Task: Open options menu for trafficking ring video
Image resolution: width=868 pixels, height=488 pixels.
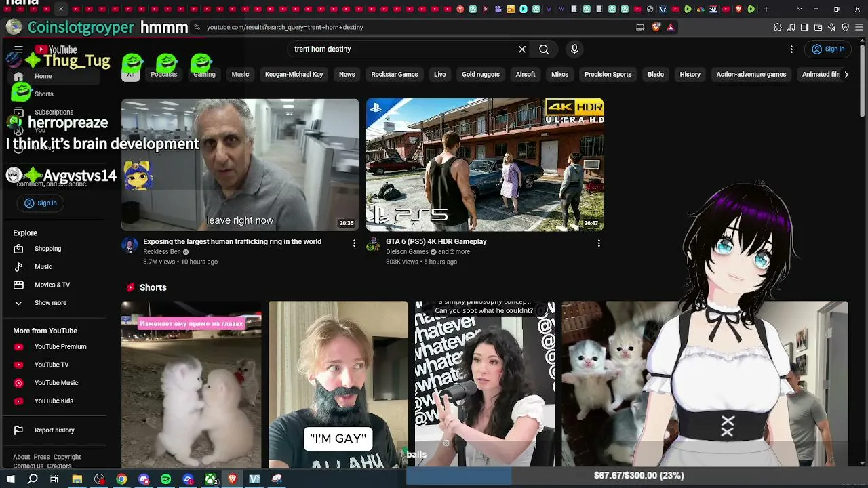Action: (354, 243)
